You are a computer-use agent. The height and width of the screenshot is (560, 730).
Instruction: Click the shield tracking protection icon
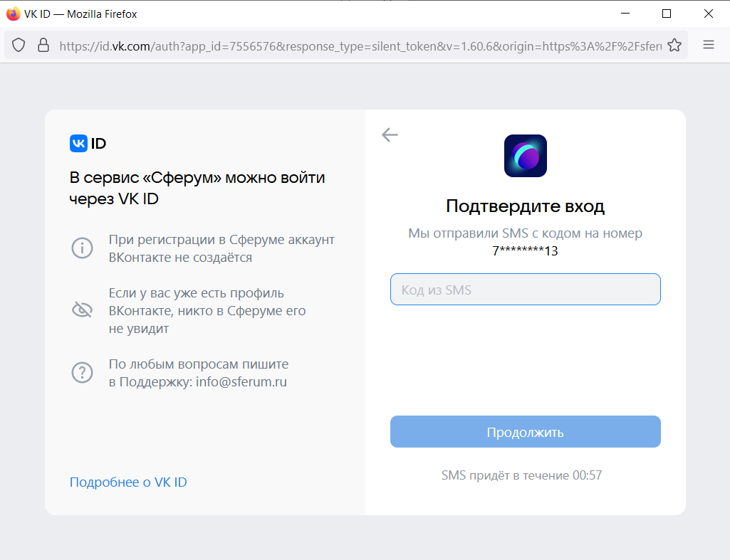(x=19, y=44)
